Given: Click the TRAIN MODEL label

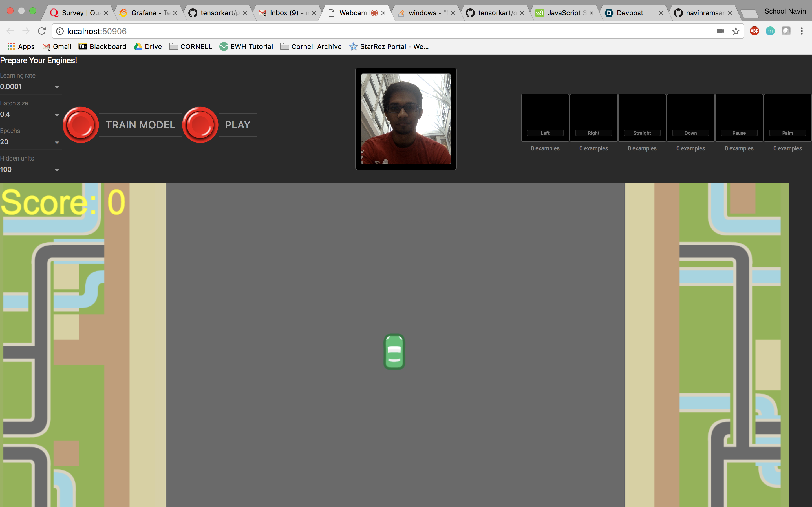Looking at the screenshot, I should click(140, 125).
